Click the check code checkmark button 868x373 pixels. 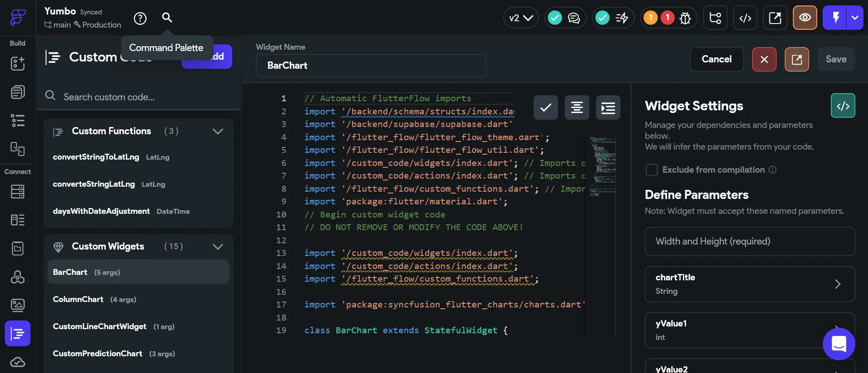[546, 108]
